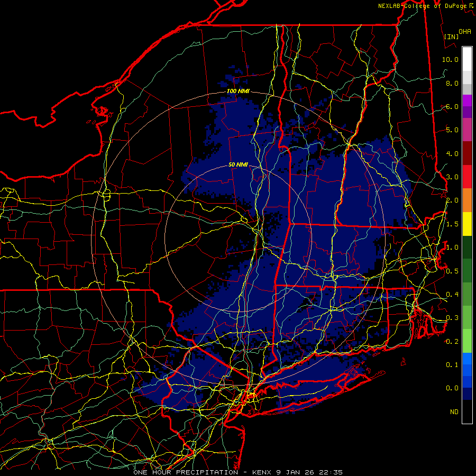Click the 3.0 legend value
The image size is (476, 476).
point(452,177)
